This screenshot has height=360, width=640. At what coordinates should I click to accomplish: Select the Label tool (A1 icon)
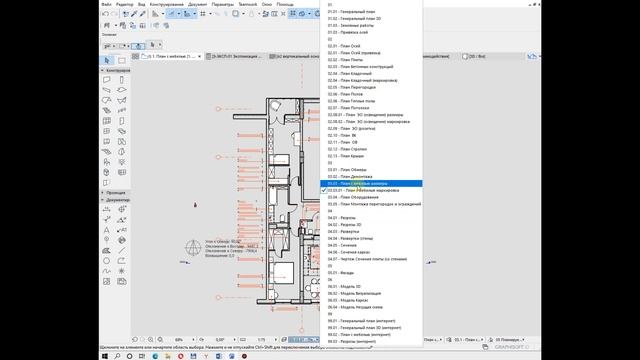tap(122, 230)
